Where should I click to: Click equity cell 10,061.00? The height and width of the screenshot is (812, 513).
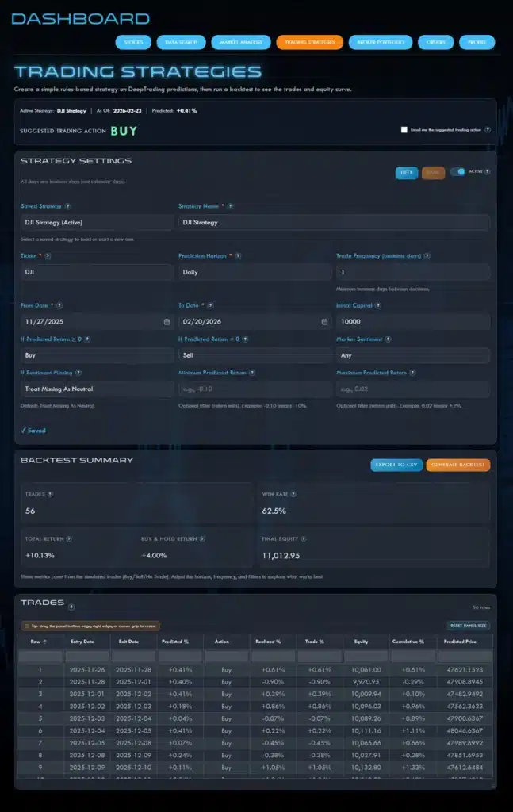pyautogui.click(x=366, y=670)
